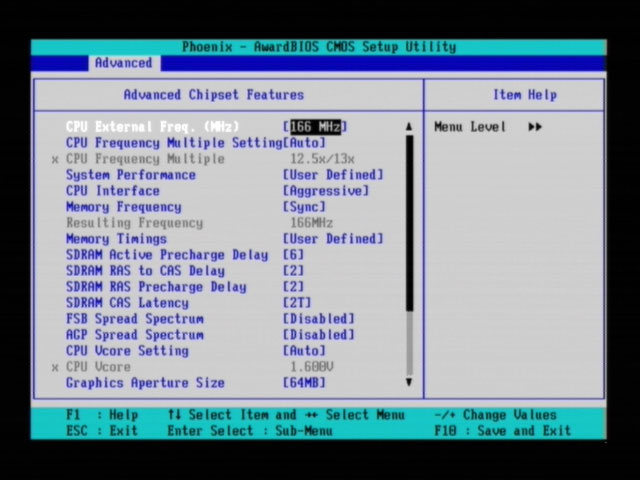Click the black scrollbar thumb
The height and width of the screenshot is (480, 640).
tap(409, 223)
